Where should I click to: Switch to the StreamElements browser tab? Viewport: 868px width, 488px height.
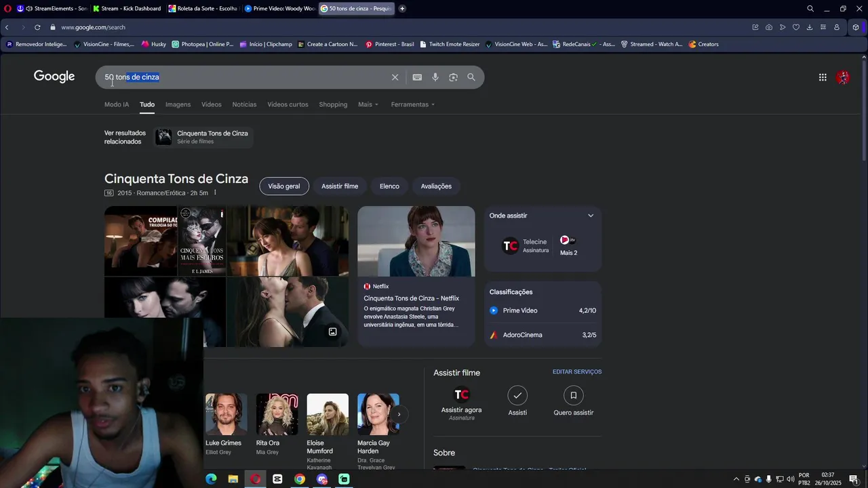click(53, 8)
